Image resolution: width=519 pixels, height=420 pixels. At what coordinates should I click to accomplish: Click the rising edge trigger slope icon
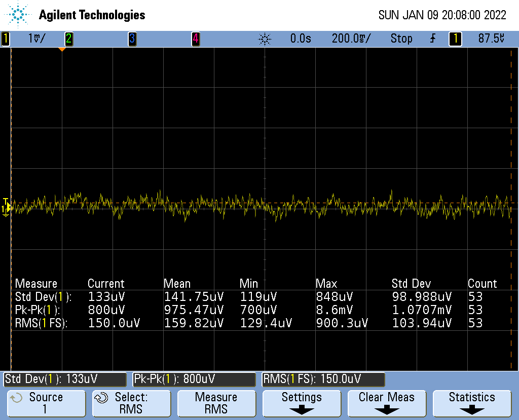[433, 39]
